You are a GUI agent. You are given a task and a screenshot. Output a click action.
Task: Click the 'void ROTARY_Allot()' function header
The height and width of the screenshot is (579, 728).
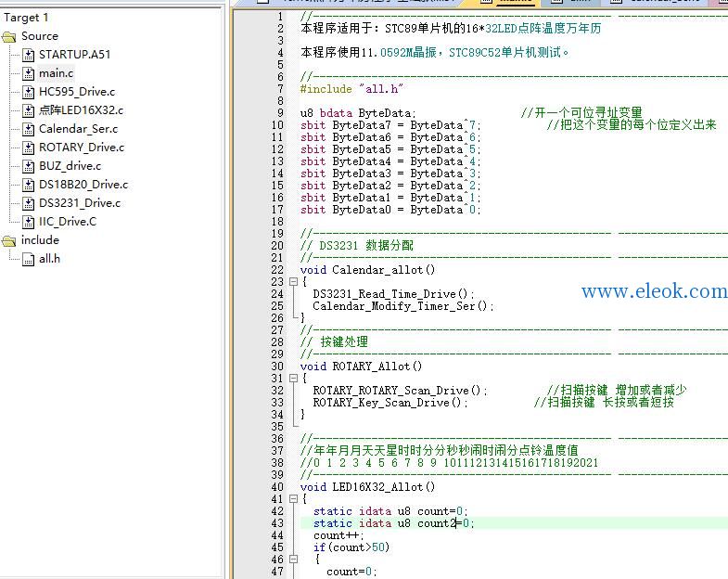pos(361,367)
